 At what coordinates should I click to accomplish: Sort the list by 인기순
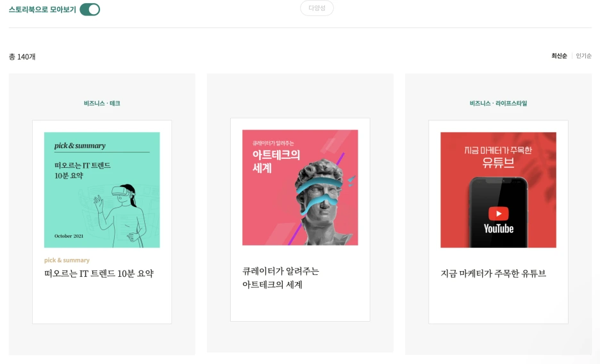tap(583, 56)
